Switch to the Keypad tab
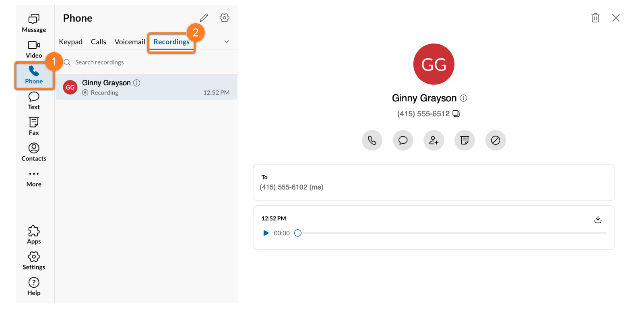This screenshot has width=644, height=309. (x=70, y=42)
